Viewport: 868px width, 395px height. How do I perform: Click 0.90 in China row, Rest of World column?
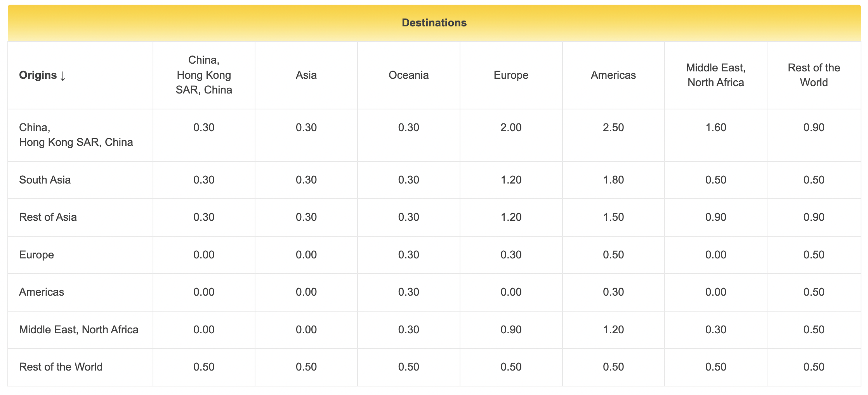[814, 127]
